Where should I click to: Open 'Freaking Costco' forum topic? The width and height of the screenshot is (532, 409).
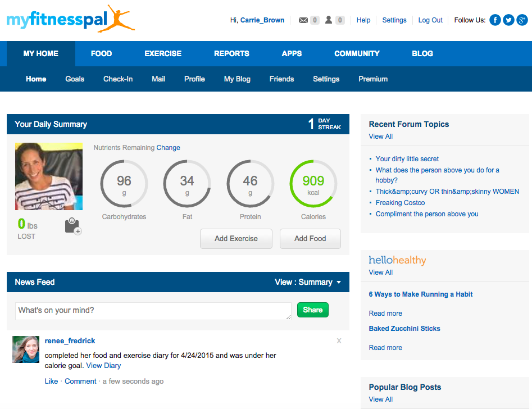coord(400,203)
